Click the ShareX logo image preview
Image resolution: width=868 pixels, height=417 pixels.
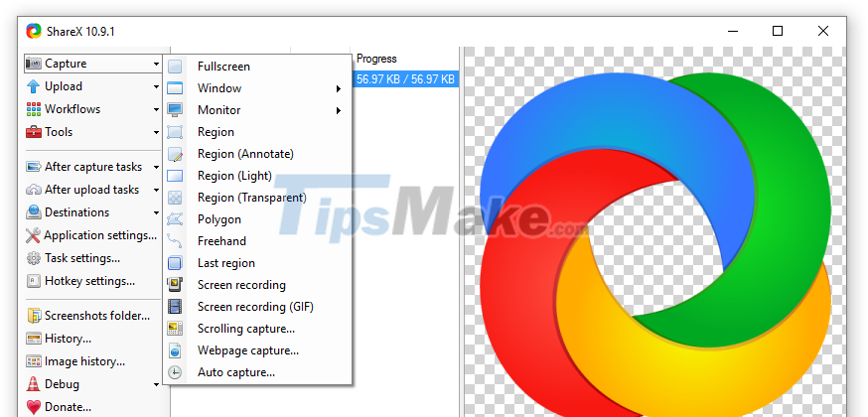(x=655, y=243)
